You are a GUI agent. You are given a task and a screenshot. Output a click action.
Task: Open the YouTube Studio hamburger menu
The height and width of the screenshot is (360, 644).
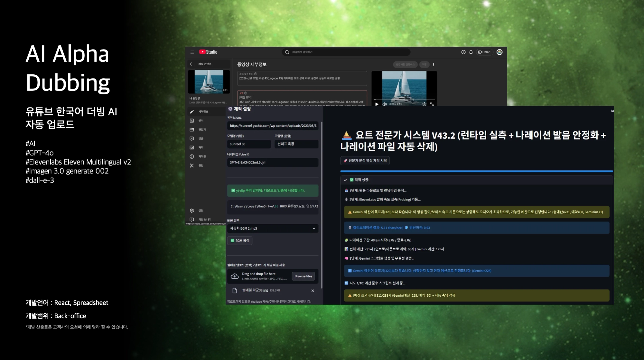tap(192, 52)
